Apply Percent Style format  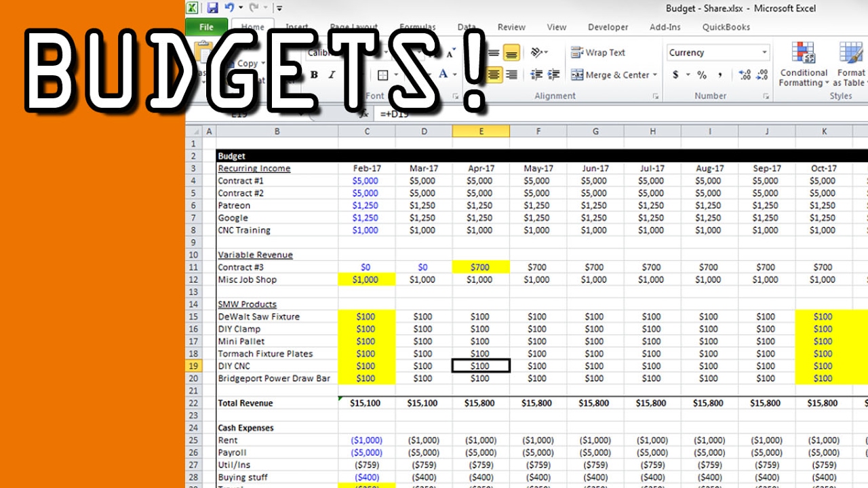click(702, 75)
